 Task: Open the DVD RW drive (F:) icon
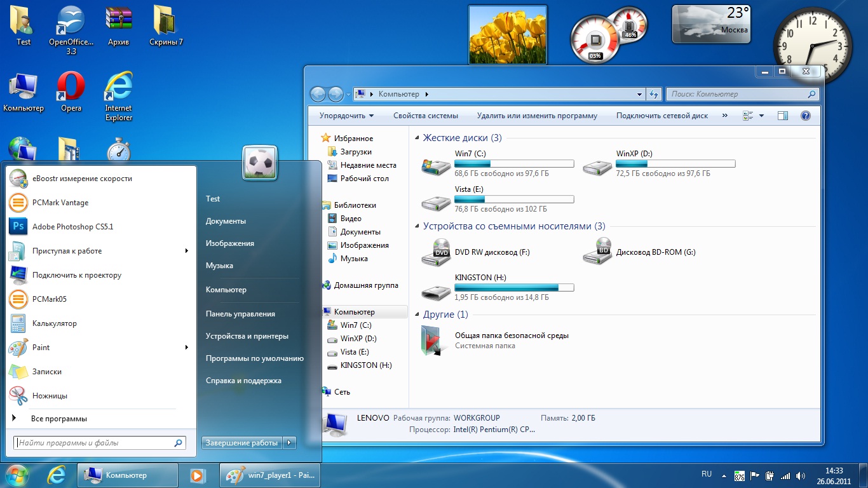pos(435,252)
